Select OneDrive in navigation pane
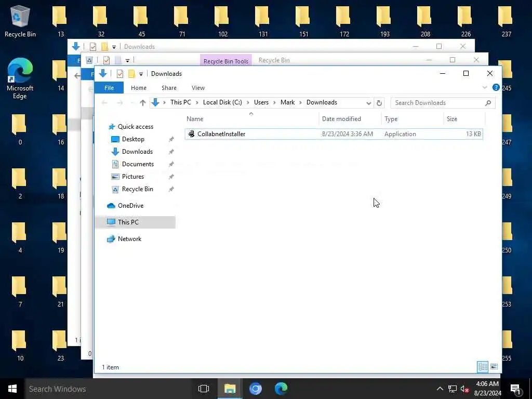 click(x=130, y=206)
